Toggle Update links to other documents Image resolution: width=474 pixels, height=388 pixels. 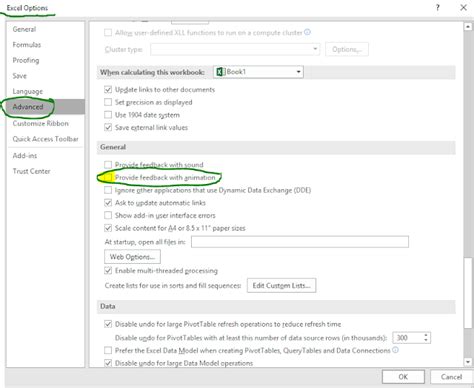(108, 90)
